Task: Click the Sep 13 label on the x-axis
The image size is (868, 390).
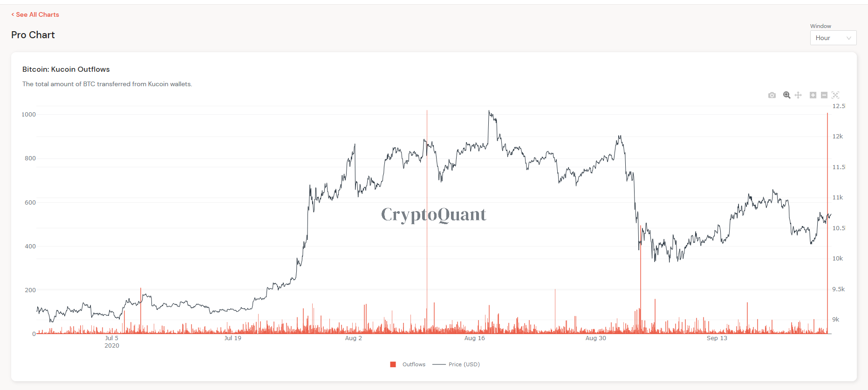Action: (x=717, y=338)
